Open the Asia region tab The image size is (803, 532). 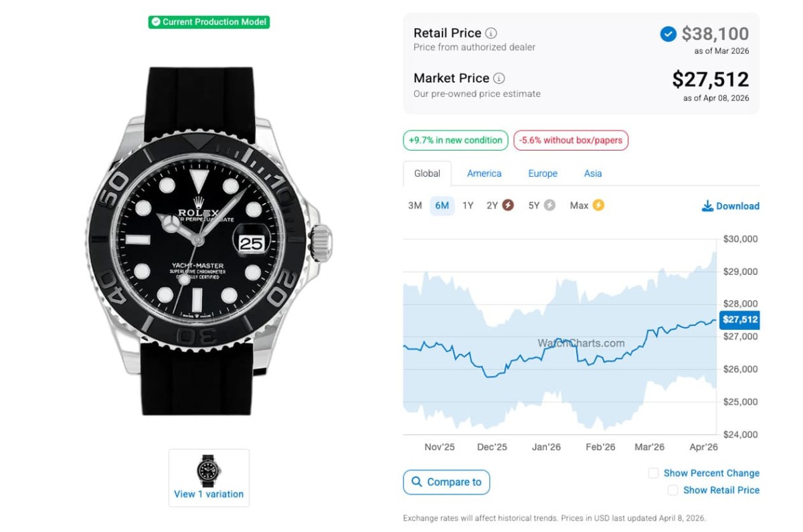[593, 173]
